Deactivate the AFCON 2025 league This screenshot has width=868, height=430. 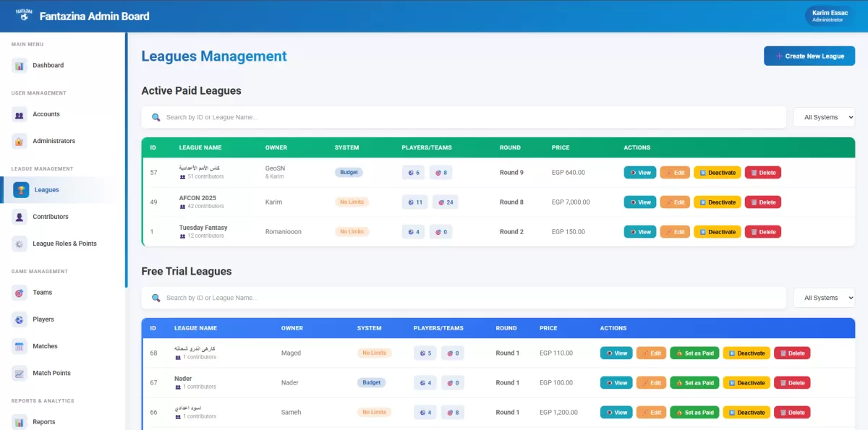pos(717,202)
